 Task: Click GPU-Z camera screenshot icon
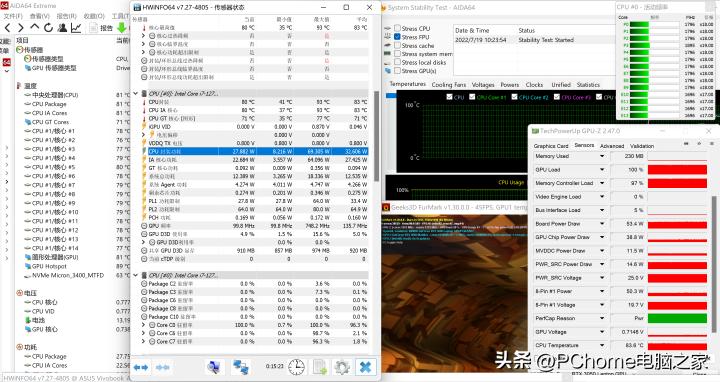(686, 144)
